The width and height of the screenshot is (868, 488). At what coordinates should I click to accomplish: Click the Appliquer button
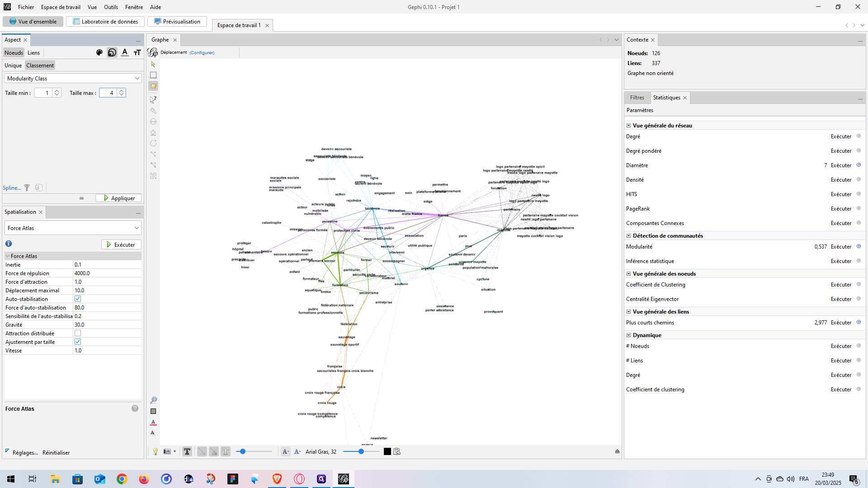[118, 198]
